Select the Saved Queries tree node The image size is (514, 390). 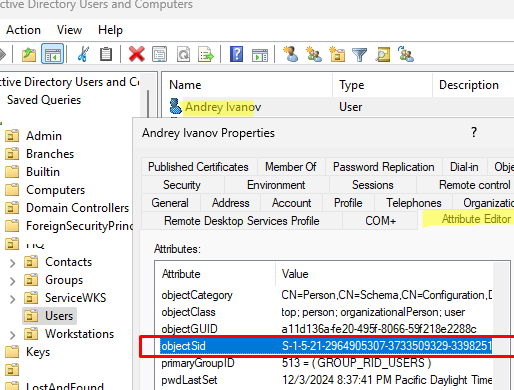pyautogui.click(x=44, y=100)
